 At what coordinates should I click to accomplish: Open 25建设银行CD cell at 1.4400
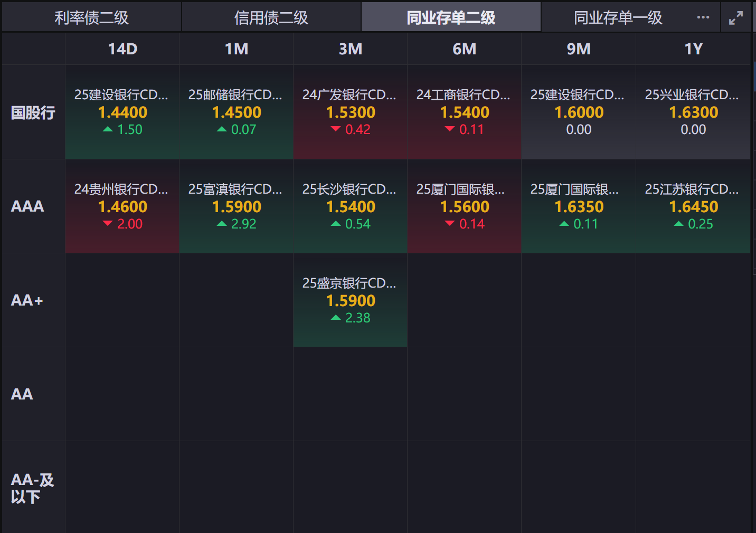tap(122, 112)
